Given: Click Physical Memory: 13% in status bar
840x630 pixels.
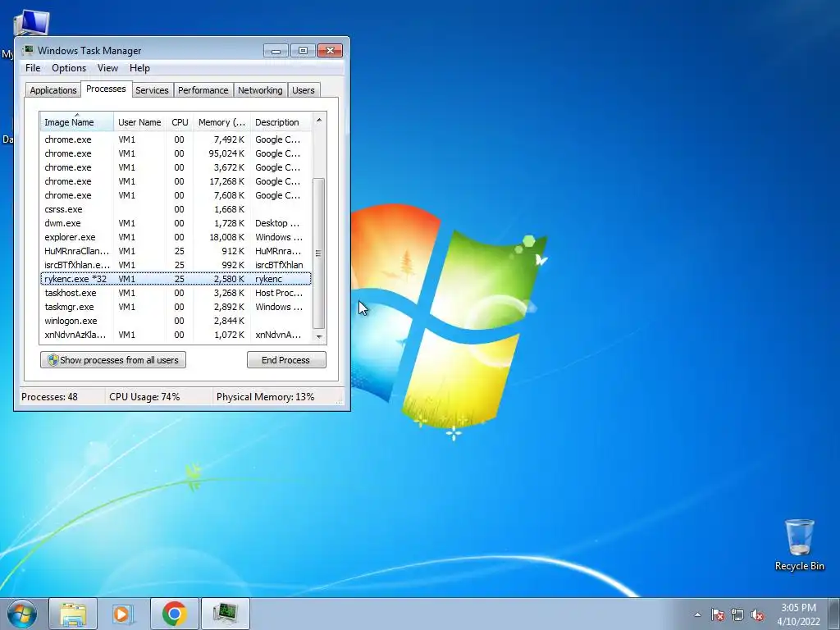Looking at the screenshot, I should point(265,397).
